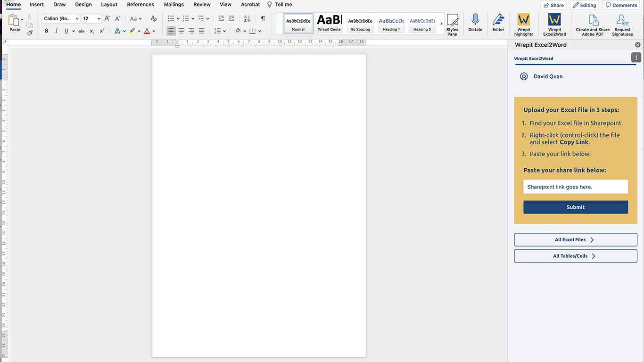Toggle Bold formatting
This screenshot has height=362, width=644.
46,31
